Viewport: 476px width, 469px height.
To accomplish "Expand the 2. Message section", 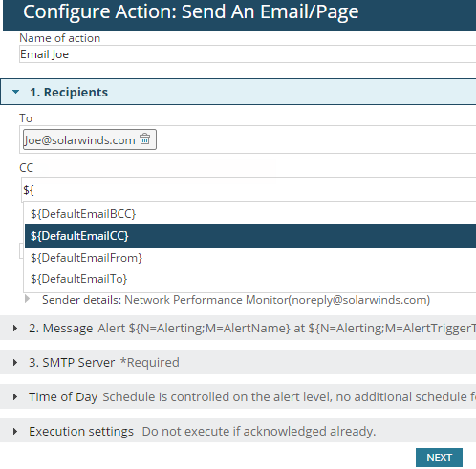I will tap(15, 328).
